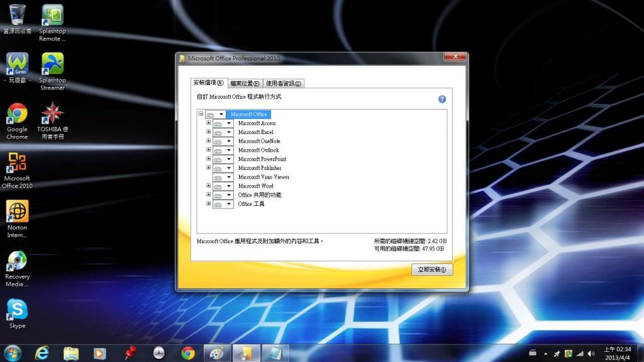
Task: Expand the Microsoft PowerPoint tree node
Action: pos(208,159)
